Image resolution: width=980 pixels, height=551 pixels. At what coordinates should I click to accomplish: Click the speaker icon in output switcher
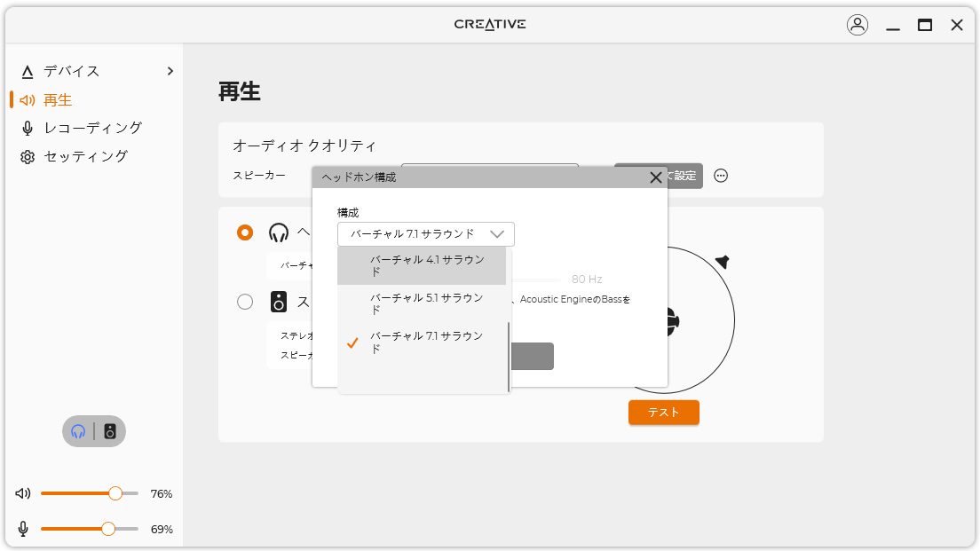(x=110, y=431)
